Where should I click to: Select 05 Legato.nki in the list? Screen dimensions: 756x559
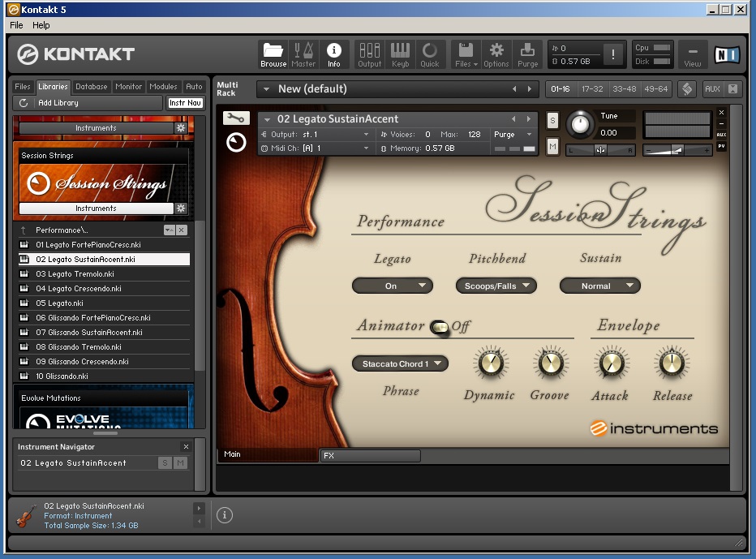[x=59, y=303]
